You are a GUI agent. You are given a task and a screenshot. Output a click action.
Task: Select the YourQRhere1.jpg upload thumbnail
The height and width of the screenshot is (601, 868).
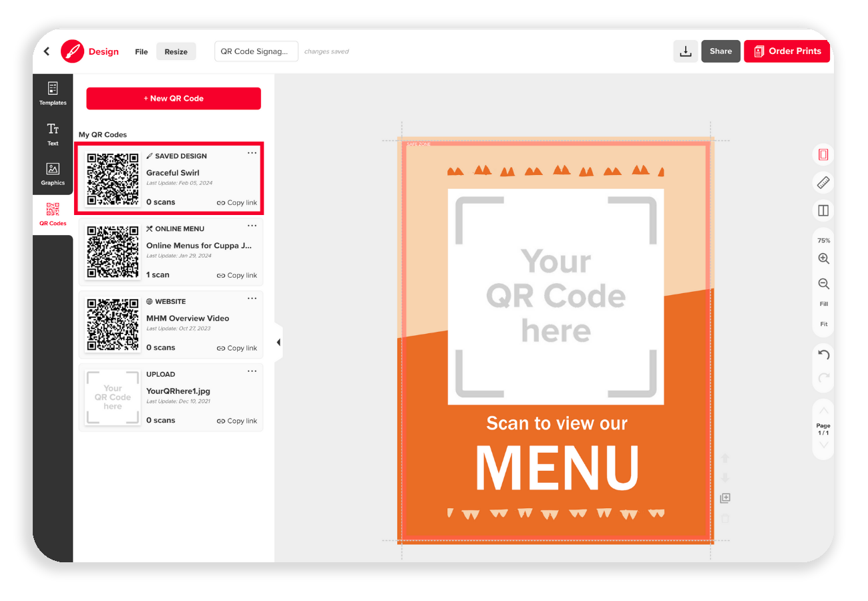(x=113, y=397)
